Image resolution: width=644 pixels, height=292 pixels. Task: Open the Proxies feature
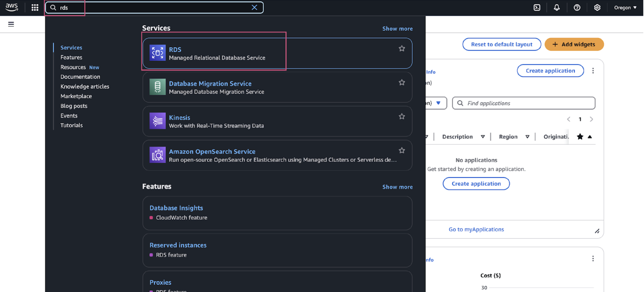160,282
